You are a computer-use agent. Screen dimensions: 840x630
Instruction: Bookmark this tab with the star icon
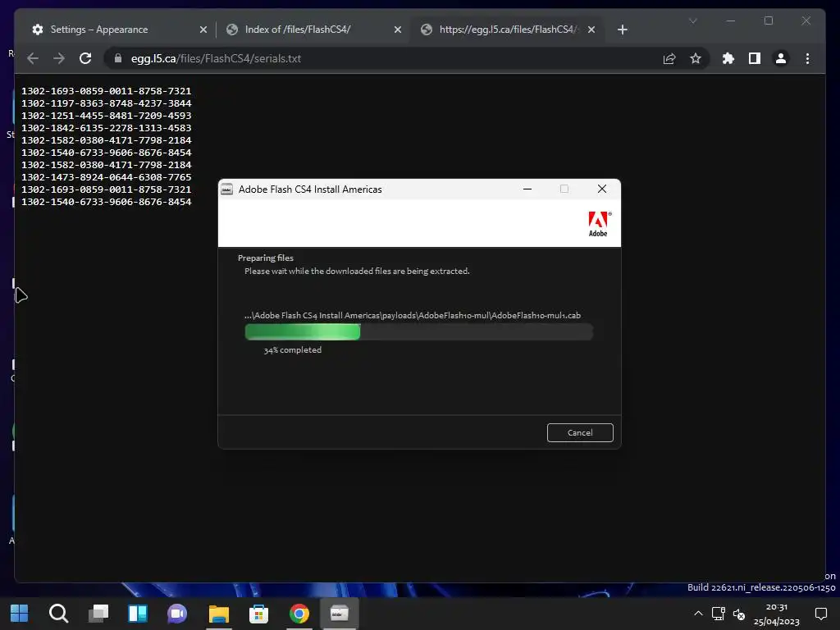tap(696, 58)
